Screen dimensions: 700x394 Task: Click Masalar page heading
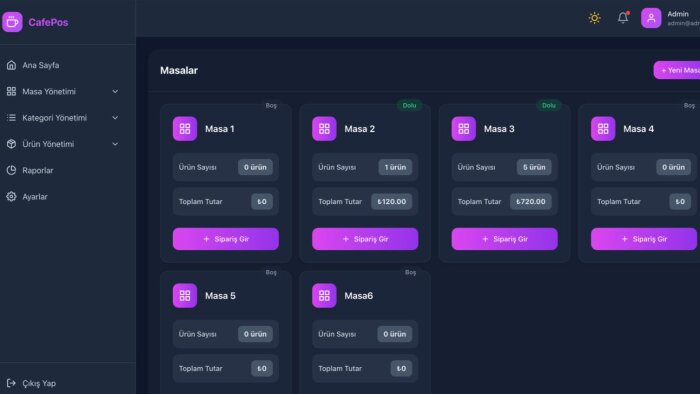click(179, 71)
